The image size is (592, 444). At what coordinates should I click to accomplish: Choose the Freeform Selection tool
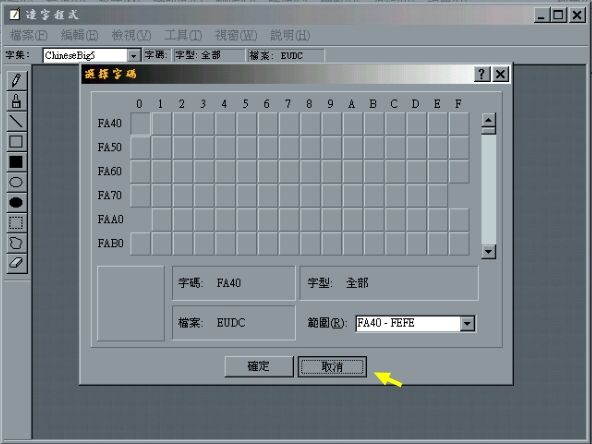click(x=16, y=243)
